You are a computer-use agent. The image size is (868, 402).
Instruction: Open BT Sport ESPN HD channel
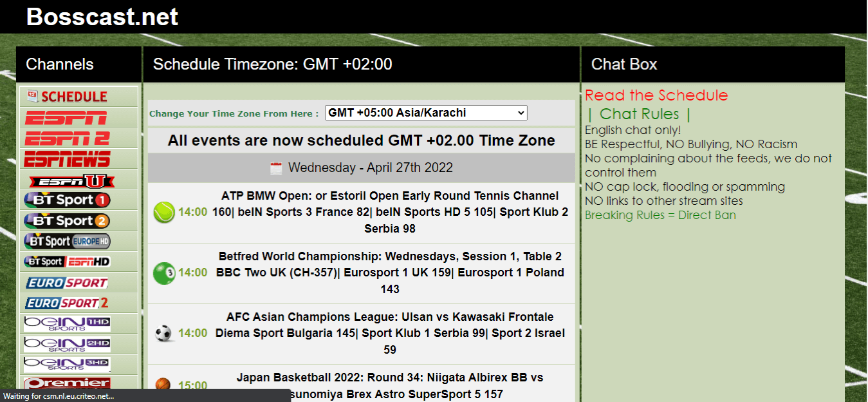[67, 262]
